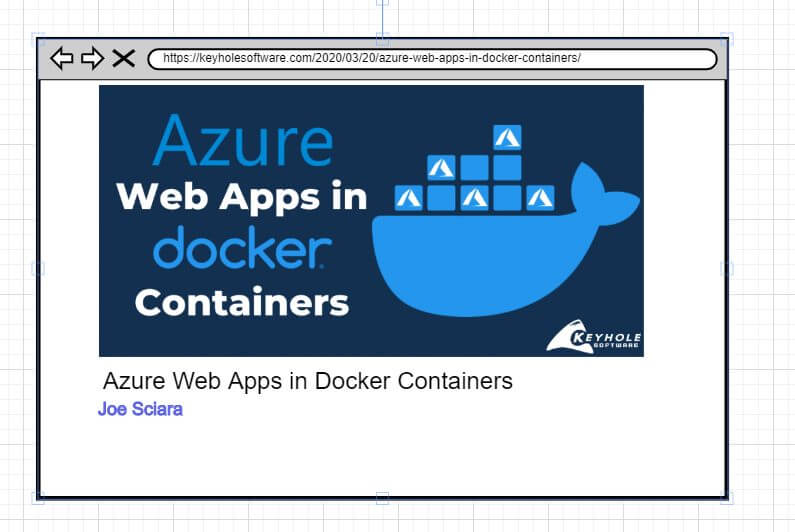
Task: Click the browser back arrow icon
Action: click(x=62, y=58)
